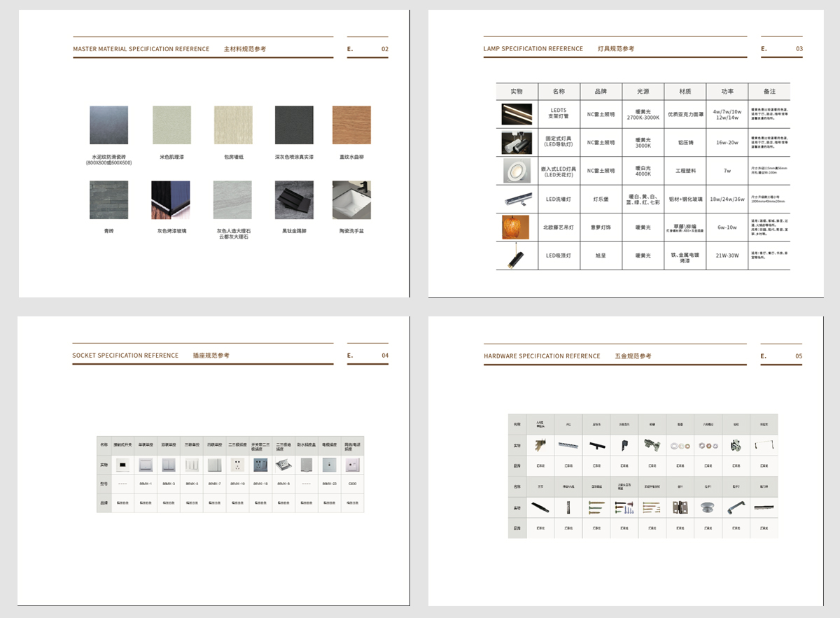Select the door hinge photo in hardware table
Screen dimensions: 840x618
pyautogui.click(x=680, y=507)
